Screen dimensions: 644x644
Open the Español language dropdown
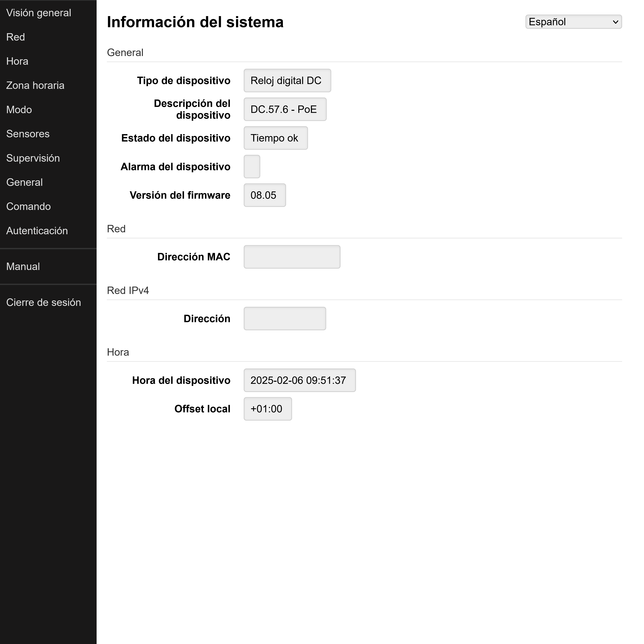click(573, 22)
